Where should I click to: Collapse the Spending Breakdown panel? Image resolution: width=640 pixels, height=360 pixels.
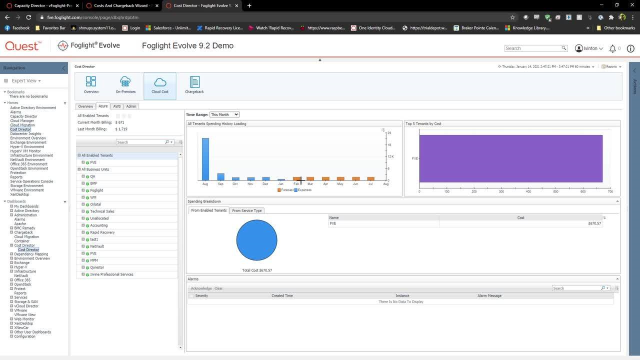[617, 201]
